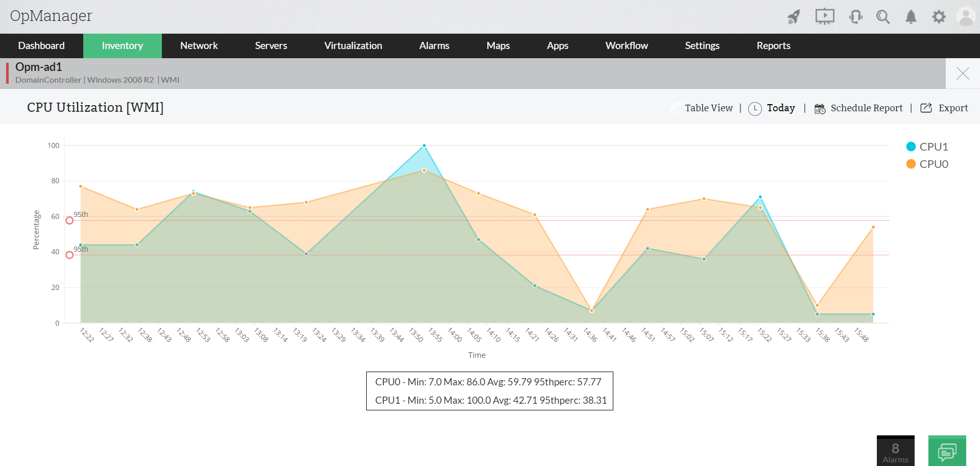The width and height of the screenshot is (980, 466).
Task: Click the 12:22 time axis label
Action: (87, 335)
